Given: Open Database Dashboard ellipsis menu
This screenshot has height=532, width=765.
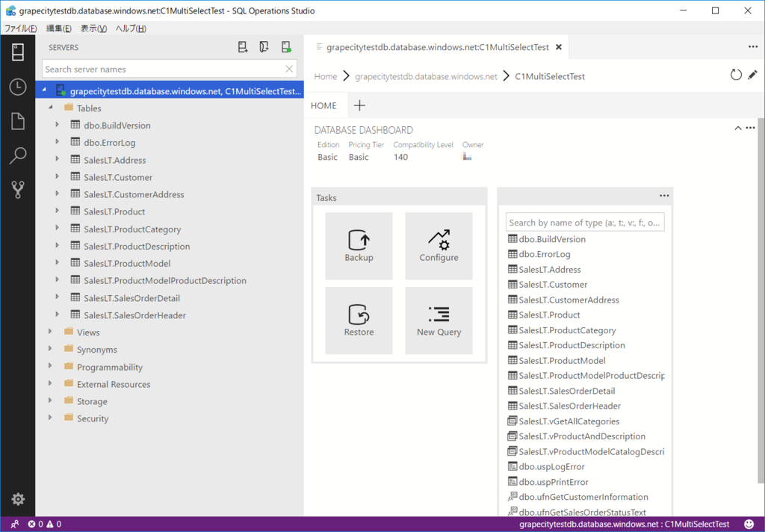Looking at the screenshot, I should click(750, 128).
